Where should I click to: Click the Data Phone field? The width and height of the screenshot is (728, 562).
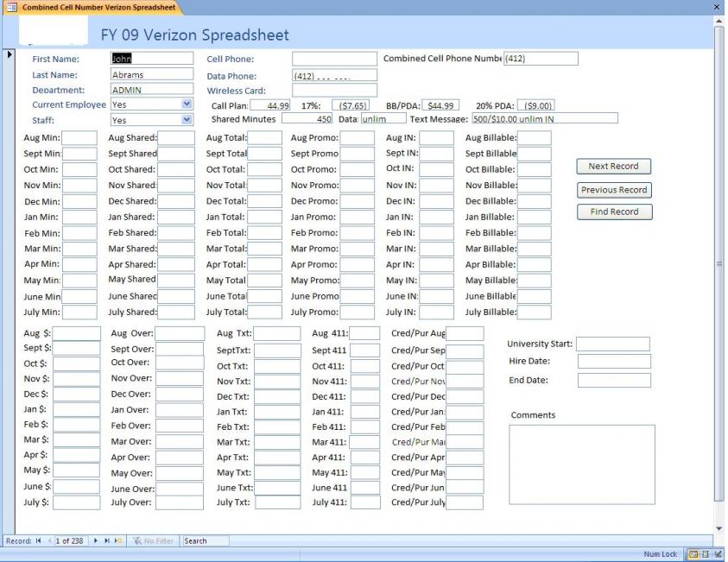[x=334, y=75]
